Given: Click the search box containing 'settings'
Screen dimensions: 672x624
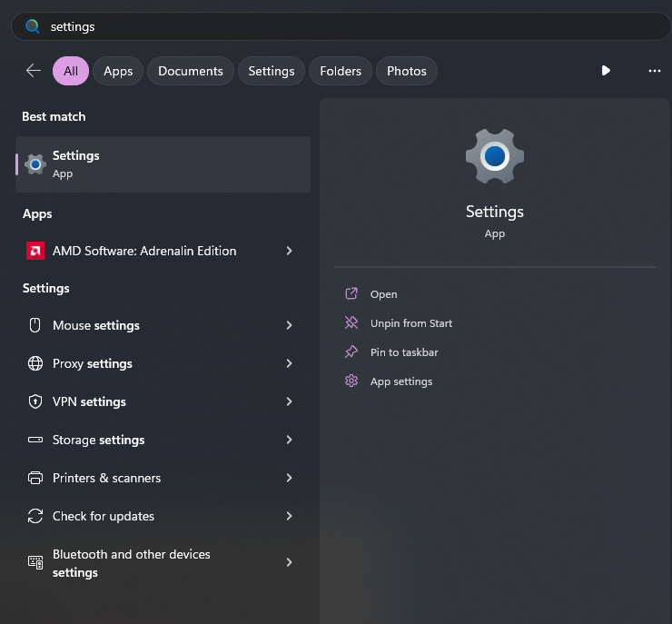Looking at the screenshot, I should (x=345, y=26).
